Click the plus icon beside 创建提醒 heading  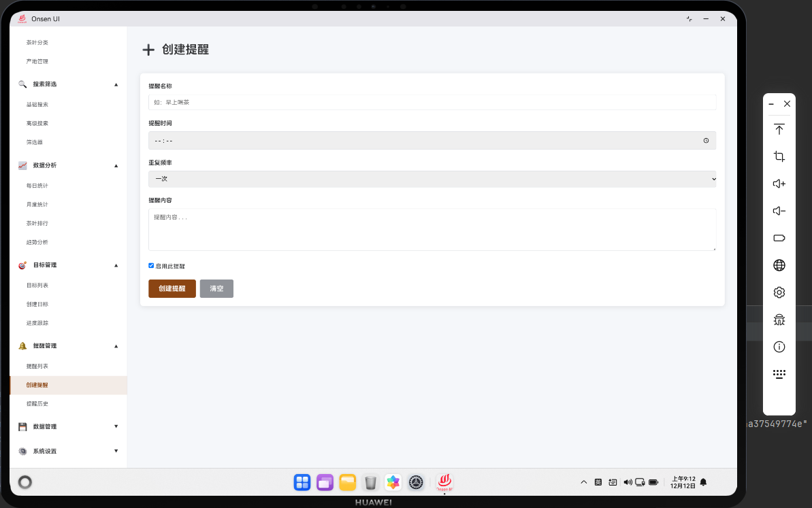(148, 49)
